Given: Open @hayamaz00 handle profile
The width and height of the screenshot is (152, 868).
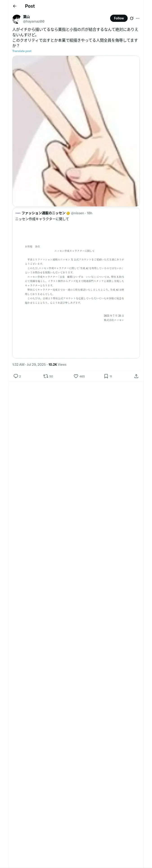Looking at the screenshot, I should [x=34, y=21].
